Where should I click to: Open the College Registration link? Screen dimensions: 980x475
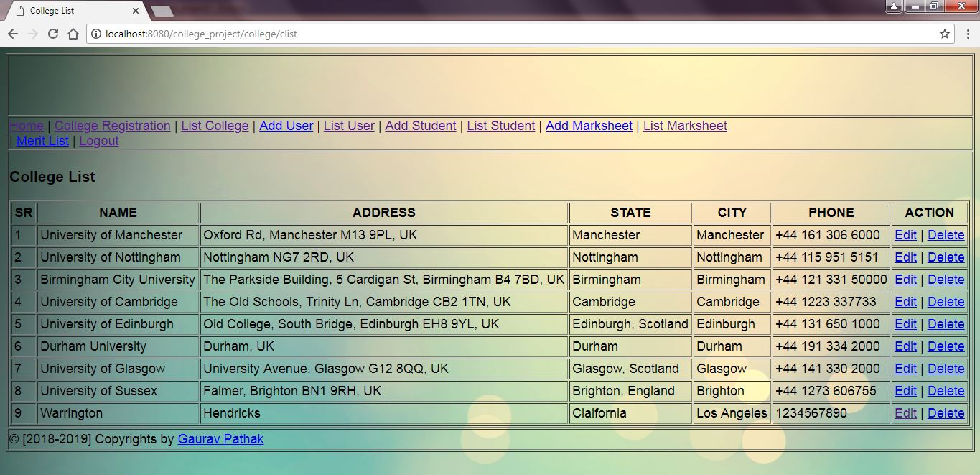pos(112,125)
